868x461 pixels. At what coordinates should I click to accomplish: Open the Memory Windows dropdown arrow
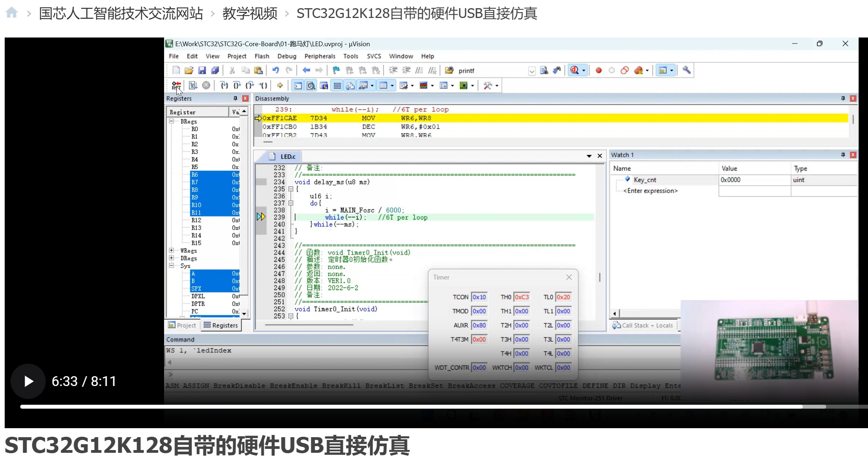click(392, 86)
